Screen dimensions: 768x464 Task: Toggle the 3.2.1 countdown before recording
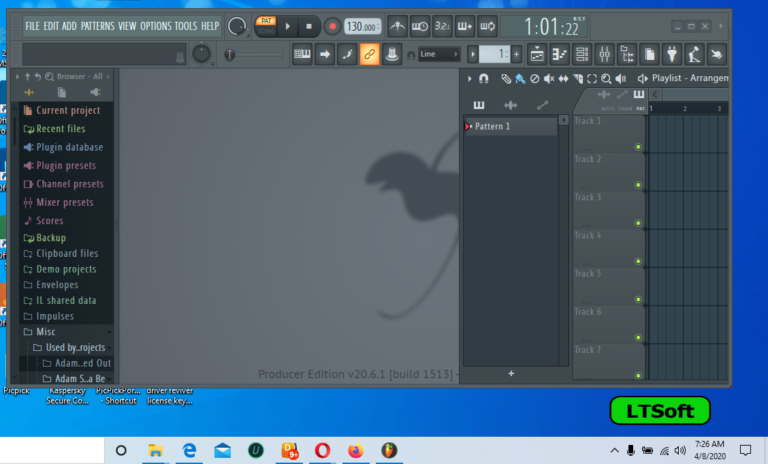442,26
